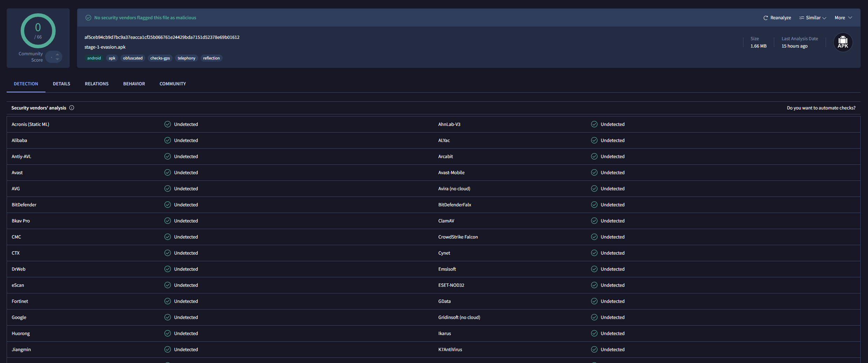This screenshot has width=868, height=363.
Task: Click the green check icon in the no-detections banner
Action: (89, 18)
